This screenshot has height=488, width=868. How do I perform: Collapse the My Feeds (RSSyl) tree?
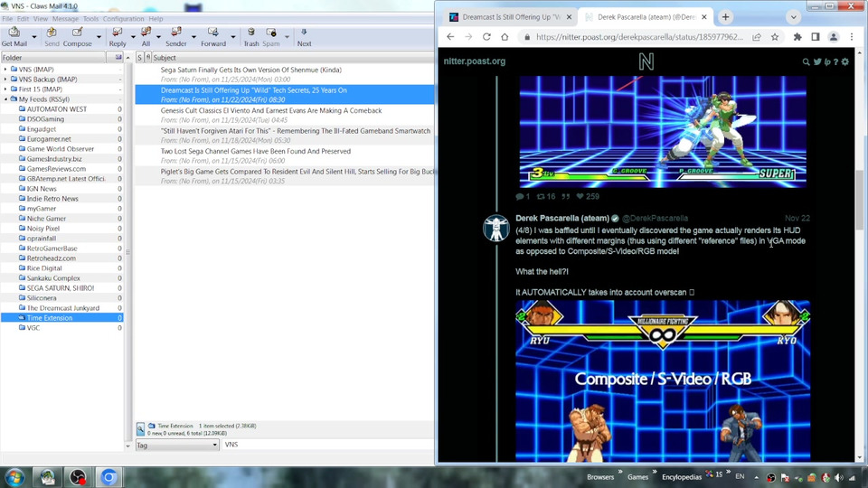click(5, 99)
